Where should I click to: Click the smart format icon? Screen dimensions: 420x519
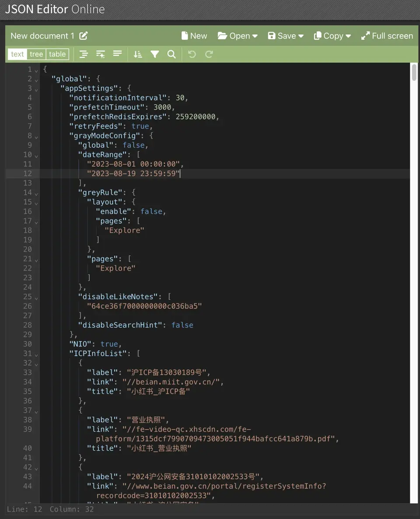point(101,54)
